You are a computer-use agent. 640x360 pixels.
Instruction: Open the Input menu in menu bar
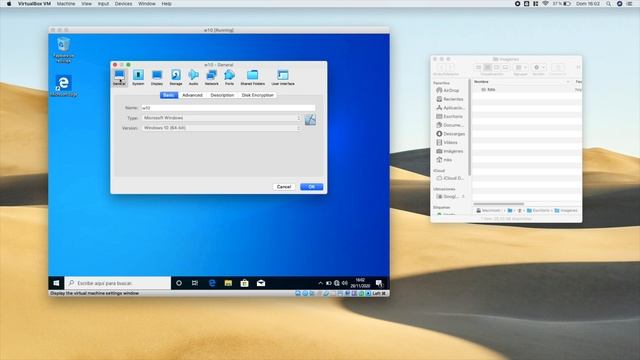pyautogui.click(x=103, y=4)
